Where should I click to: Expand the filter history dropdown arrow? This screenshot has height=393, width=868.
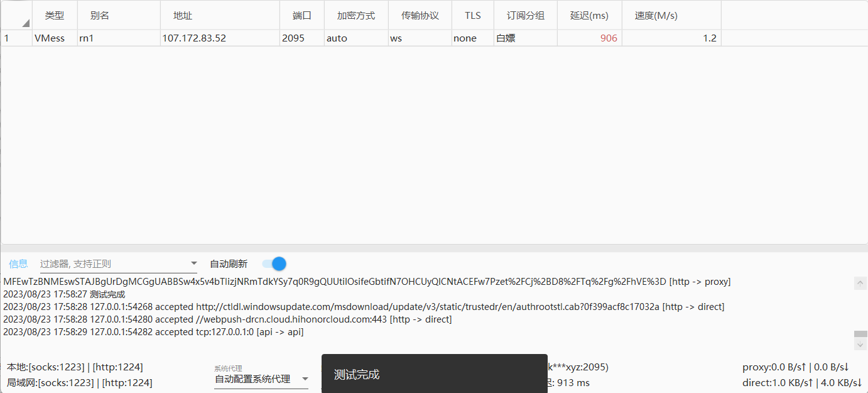(x=193, y=264)
